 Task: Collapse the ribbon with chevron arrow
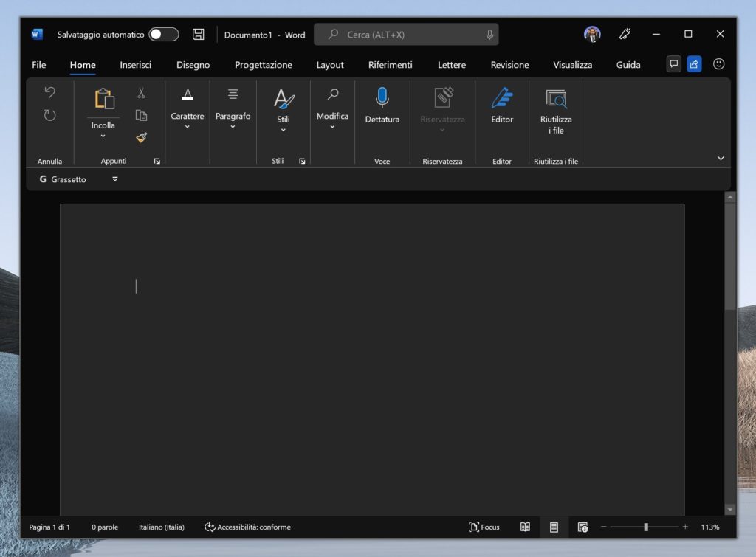tap(721, 158)
